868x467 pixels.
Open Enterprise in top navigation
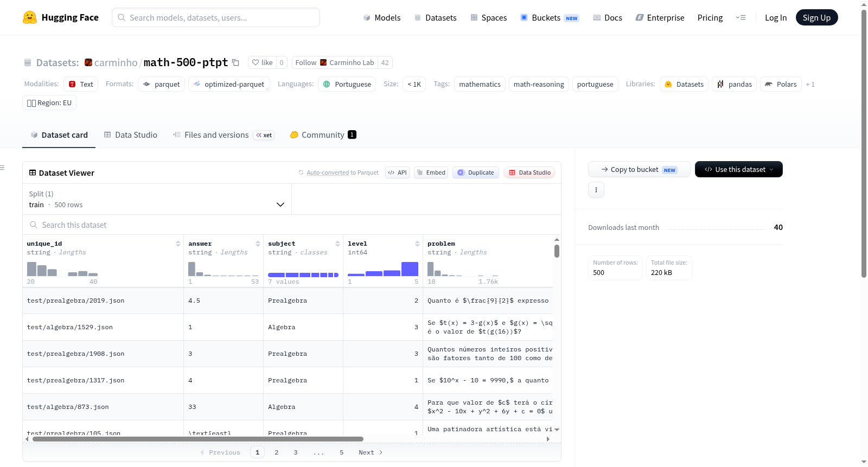click(x=660, y=17)
